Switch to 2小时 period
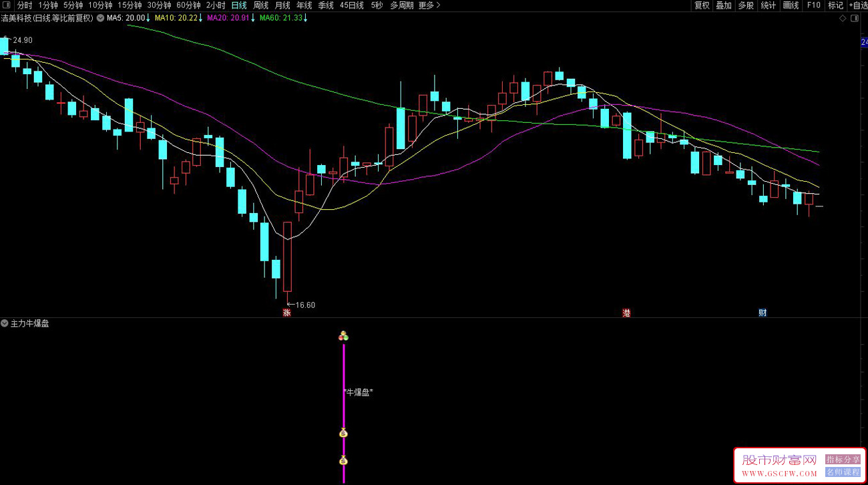 216,5
